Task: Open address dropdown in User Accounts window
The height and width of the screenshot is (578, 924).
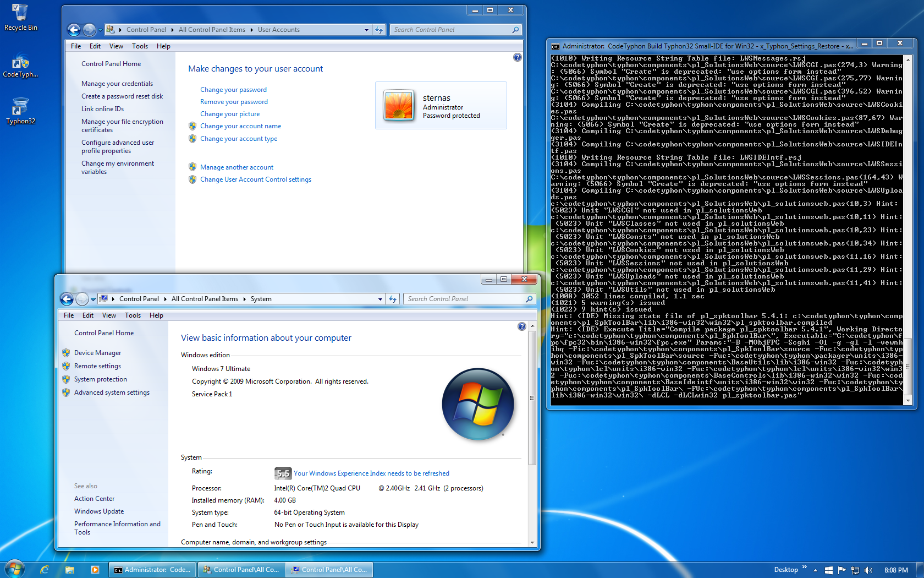Action: (x=366, y=30)
